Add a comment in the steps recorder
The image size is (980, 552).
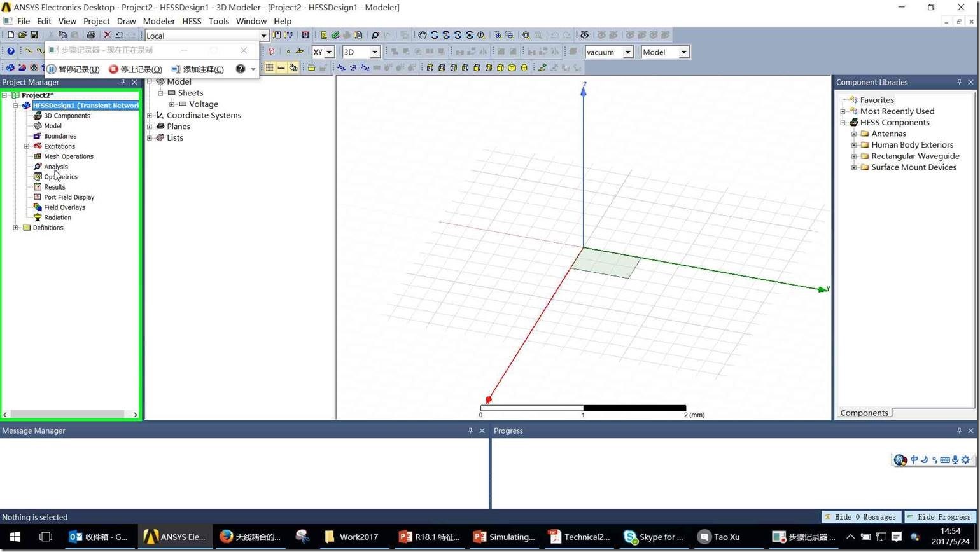(198, 69)
